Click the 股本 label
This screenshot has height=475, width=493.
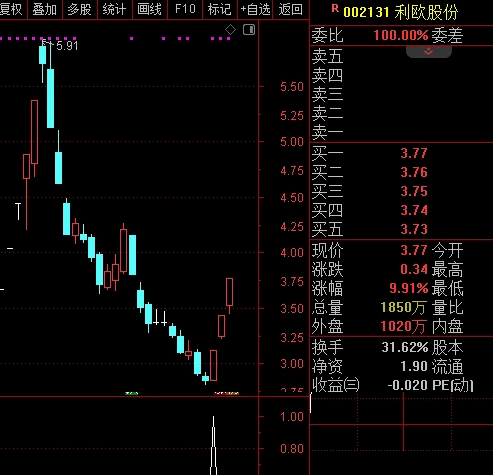click(x=447, y=348)
